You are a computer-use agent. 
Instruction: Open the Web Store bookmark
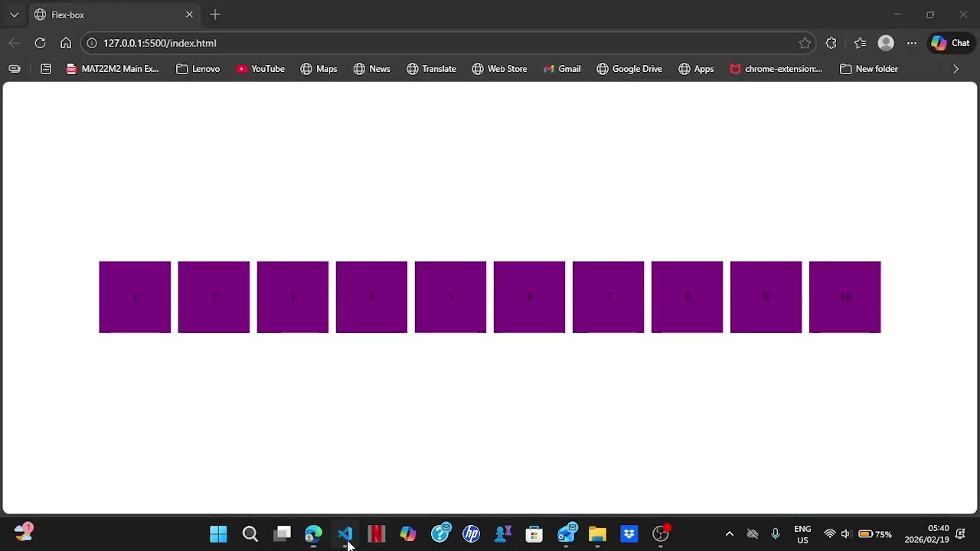[500, 69]
